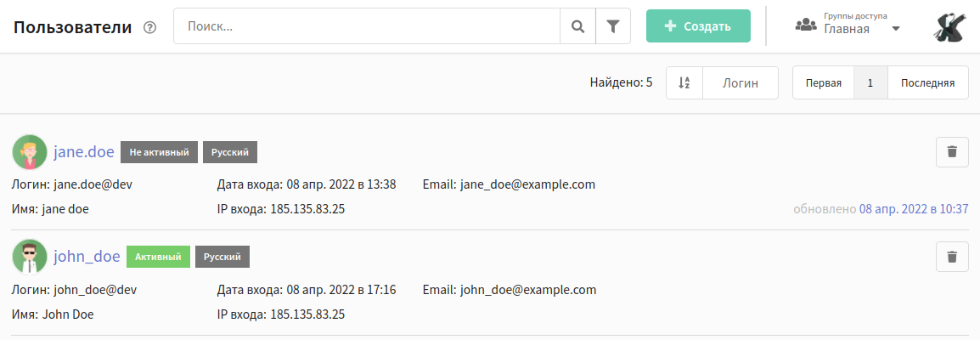Click the jane.doe avatar image

coord(30,152)
